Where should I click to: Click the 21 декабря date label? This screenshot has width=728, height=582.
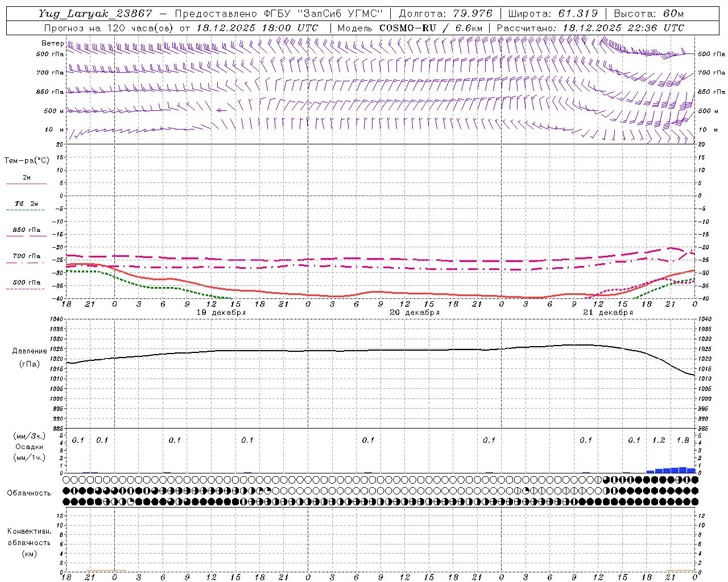608,313
